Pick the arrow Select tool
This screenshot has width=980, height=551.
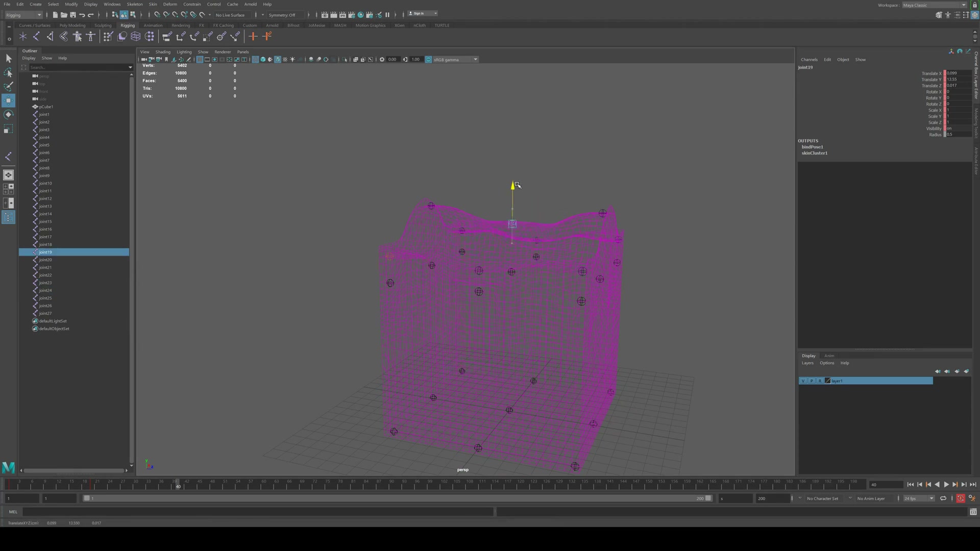click(8, 59)
